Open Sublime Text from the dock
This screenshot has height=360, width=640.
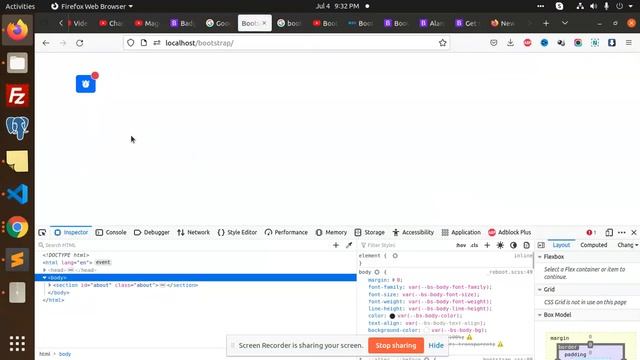pos(17,260)
